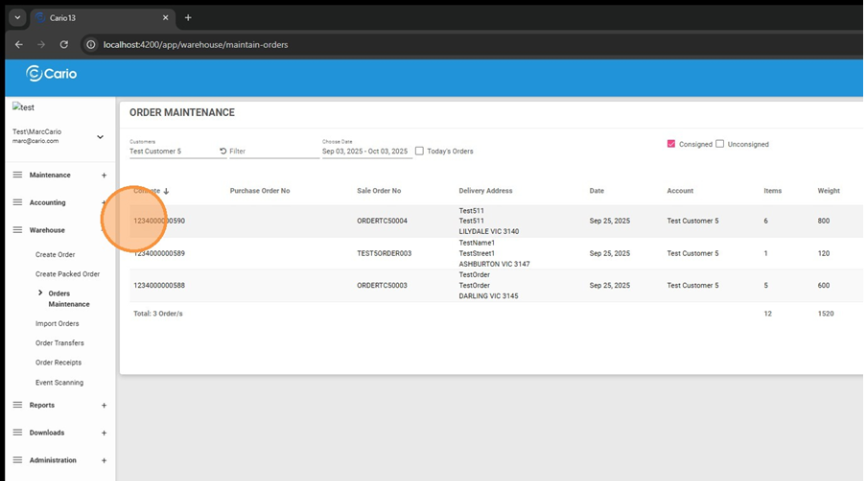Reload the page with browser refresh icon
The image size is (864, 481).
pos(65,44)
